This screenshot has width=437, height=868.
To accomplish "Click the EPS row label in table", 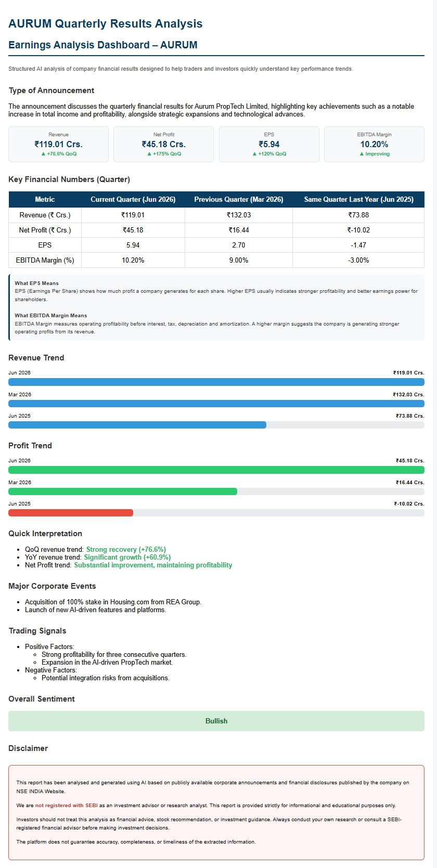I will point(45,245).
